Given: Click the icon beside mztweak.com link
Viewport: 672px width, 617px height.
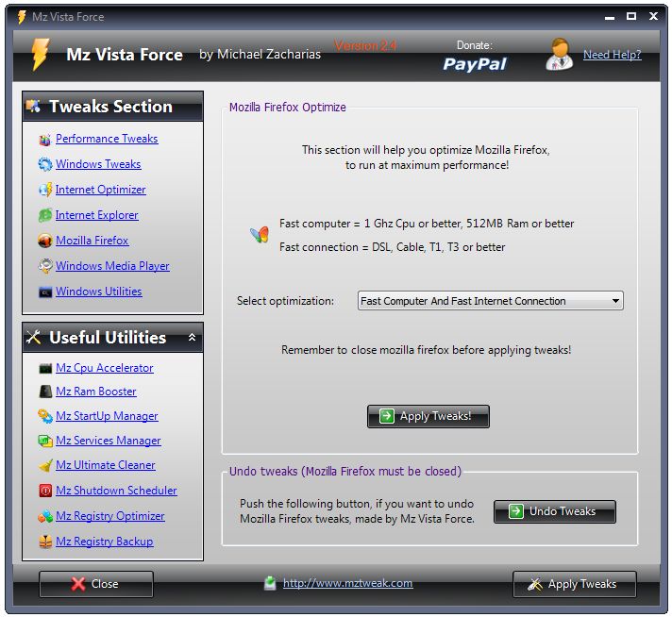Looking at the screenshot, I should coord(270,583).
